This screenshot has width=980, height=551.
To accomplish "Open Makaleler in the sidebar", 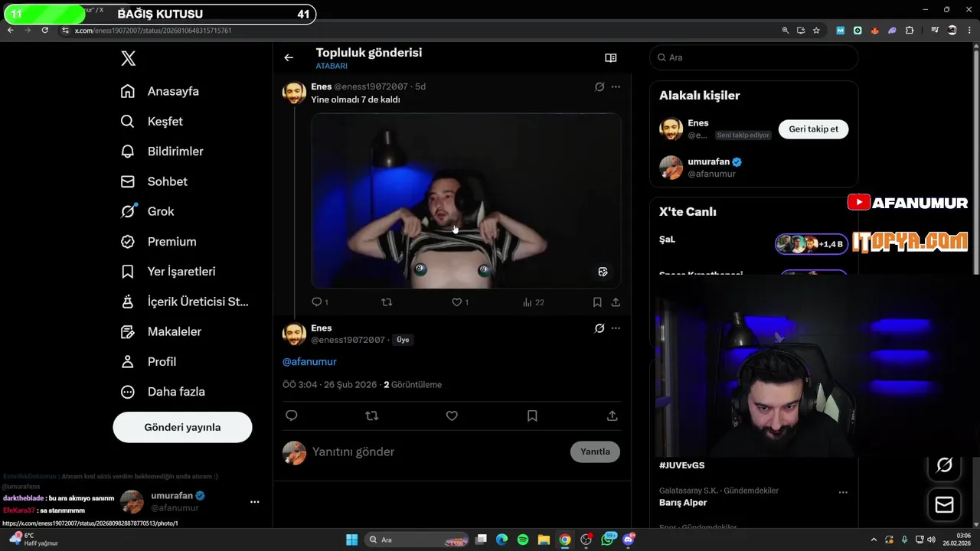I will point(161,331).
